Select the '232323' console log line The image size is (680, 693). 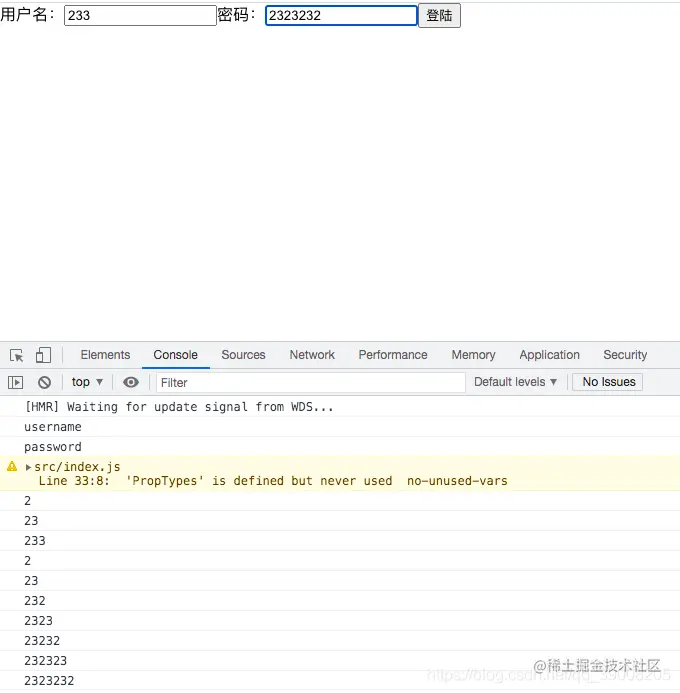tap(340, 661)
